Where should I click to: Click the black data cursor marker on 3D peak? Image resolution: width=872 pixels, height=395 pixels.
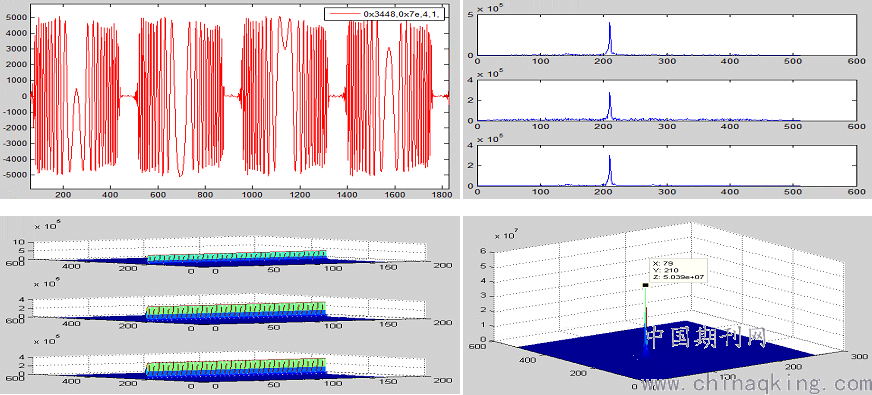pos(645,285)
